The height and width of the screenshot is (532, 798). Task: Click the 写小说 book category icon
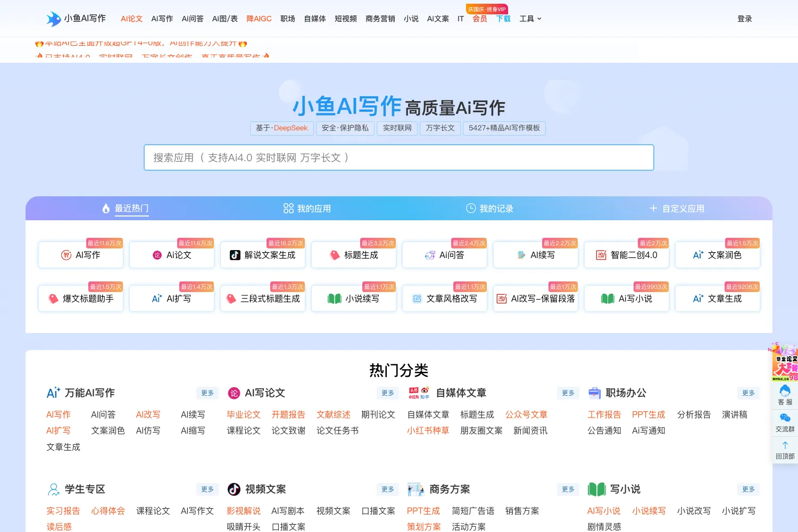point(596,489)
